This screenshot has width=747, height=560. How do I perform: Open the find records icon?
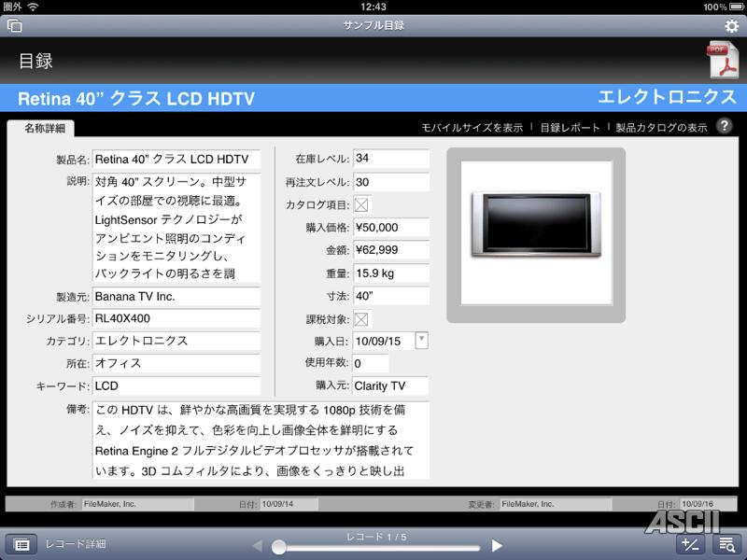(x=726, y=544)
